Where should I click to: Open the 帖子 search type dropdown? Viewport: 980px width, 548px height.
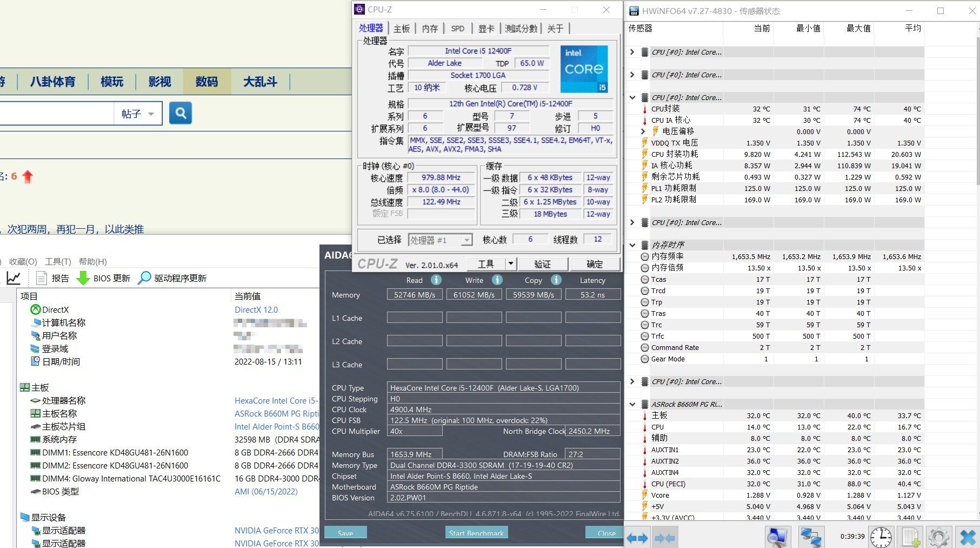[138, 114]
